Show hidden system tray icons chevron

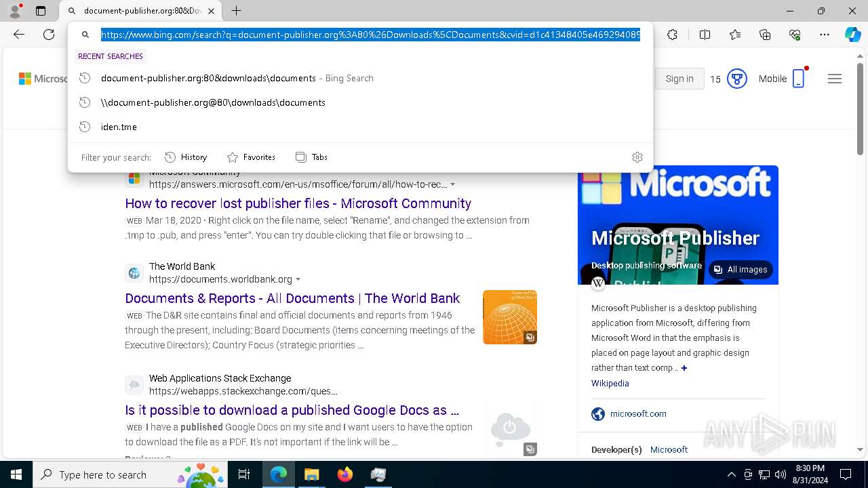[x=731, y=474]
